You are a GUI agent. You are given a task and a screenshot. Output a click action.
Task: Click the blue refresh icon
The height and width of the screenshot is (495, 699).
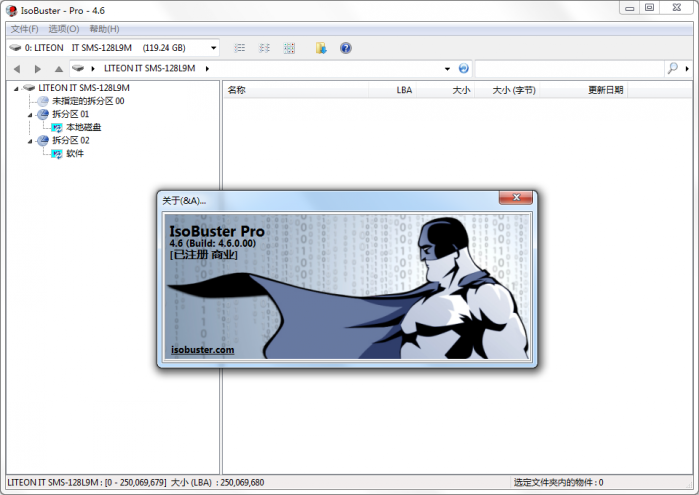pos(464,68)
